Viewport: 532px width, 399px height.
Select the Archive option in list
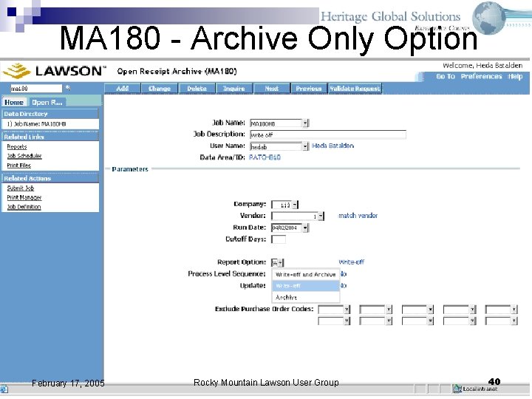tap(306, 297)
